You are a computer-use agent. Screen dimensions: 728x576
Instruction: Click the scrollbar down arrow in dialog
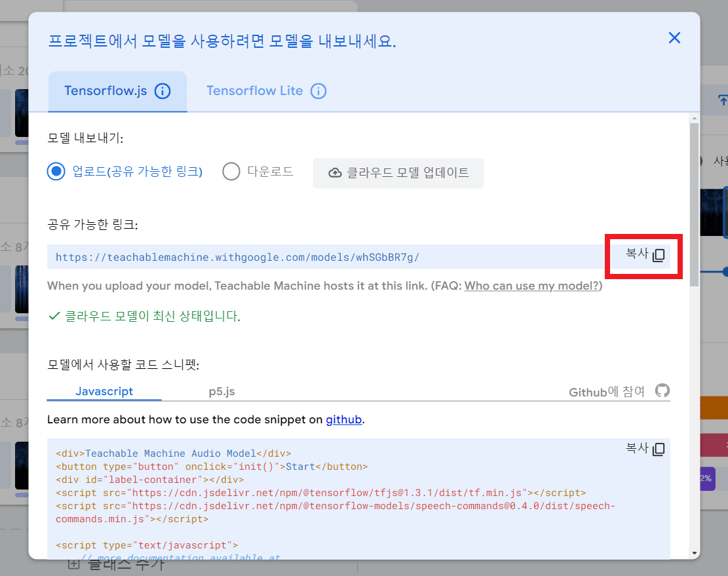click(694, 553)
